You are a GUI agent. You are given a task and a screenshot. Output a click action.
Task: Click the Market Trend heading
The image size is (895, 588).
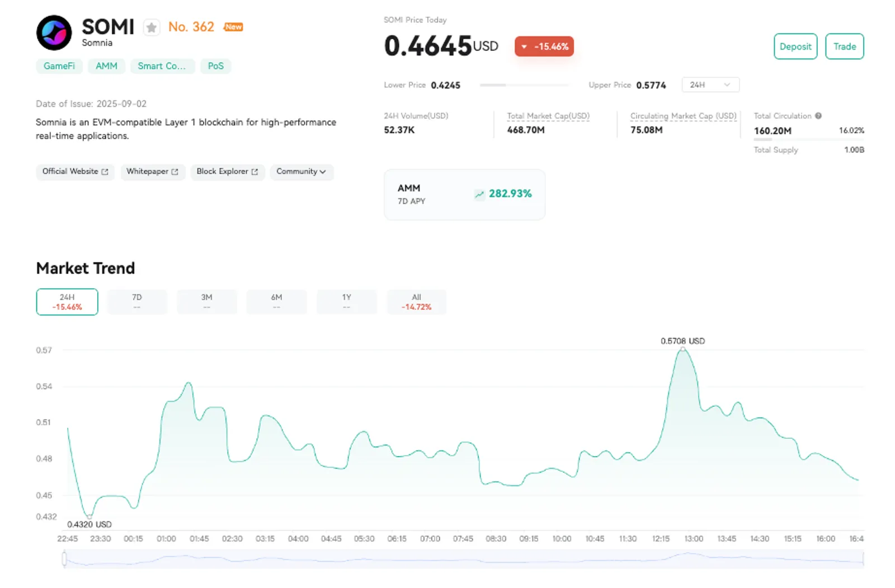coord(86,268)
